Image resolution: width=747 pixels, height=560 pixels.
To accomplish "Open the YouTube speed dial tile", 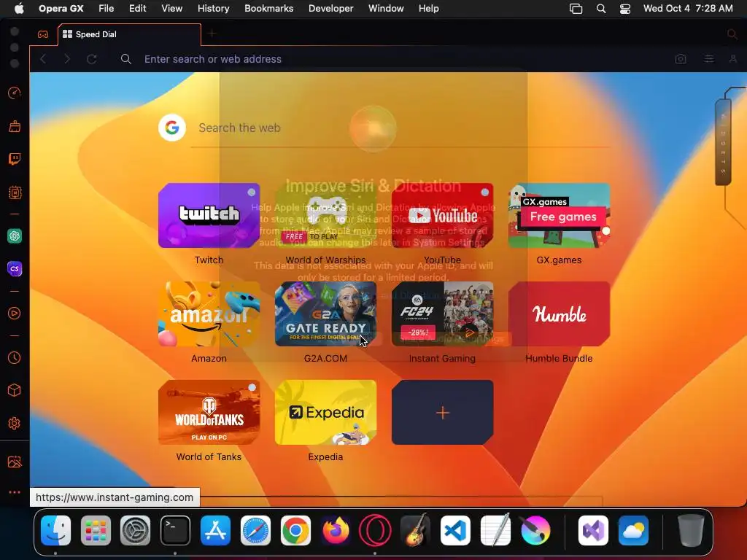I will 442,216.
